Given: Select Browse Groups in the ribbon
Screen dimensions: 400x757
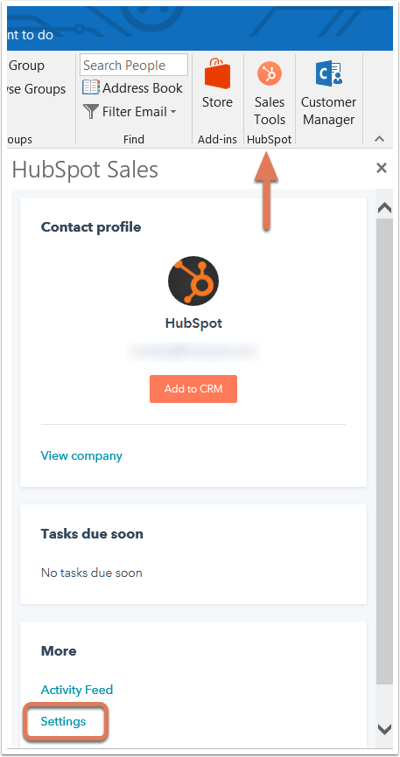Looking at the screenshot, I should point(37,89).
